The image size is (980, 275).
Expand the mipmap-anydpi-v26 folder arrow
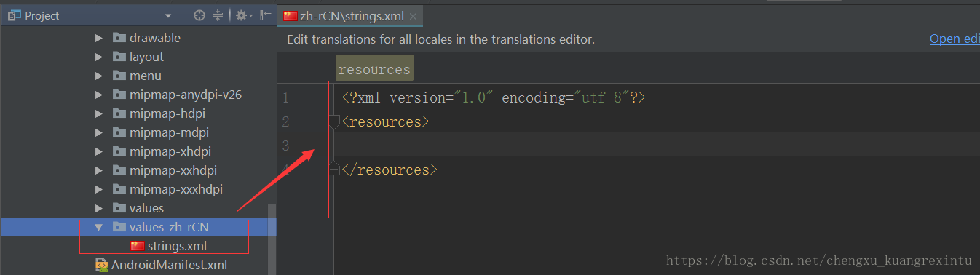tap(99, 95)
